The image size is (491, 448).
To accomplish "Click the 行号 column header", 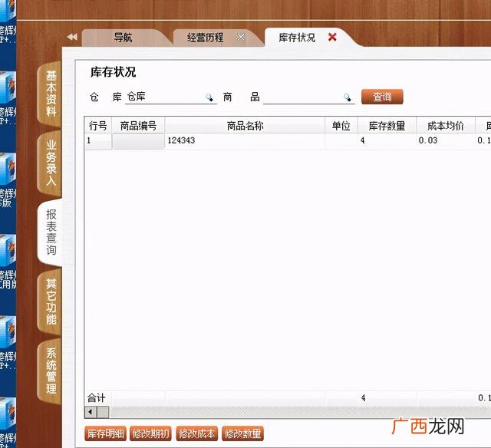I will pyautogui.click(x=98, y=126).
